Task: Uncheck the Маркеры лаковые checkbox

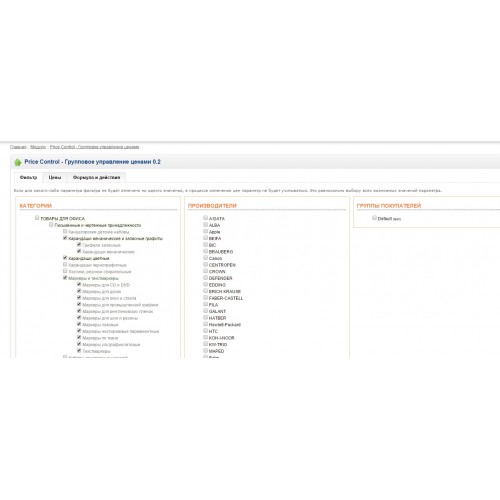Action: (79, 324)
